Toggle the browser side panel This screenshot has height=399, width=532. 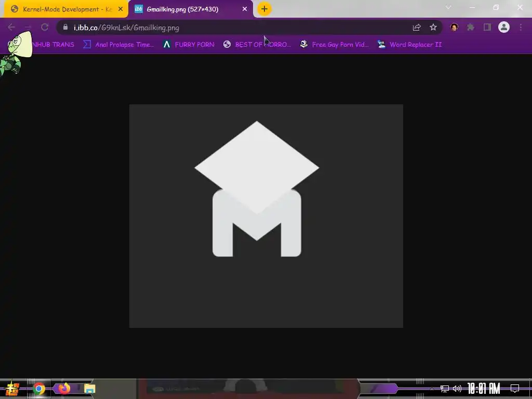(487, 27)
